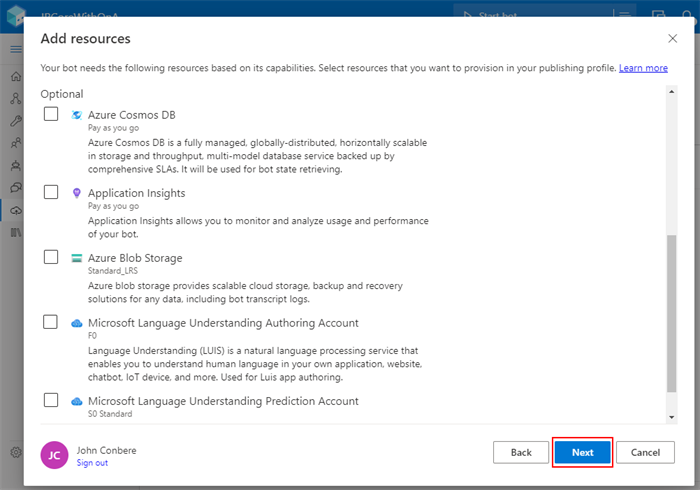Screen dimensions: 700x490
Task: Click the LUIS Prediction Account cloud icon
Action: coord(77,401)
